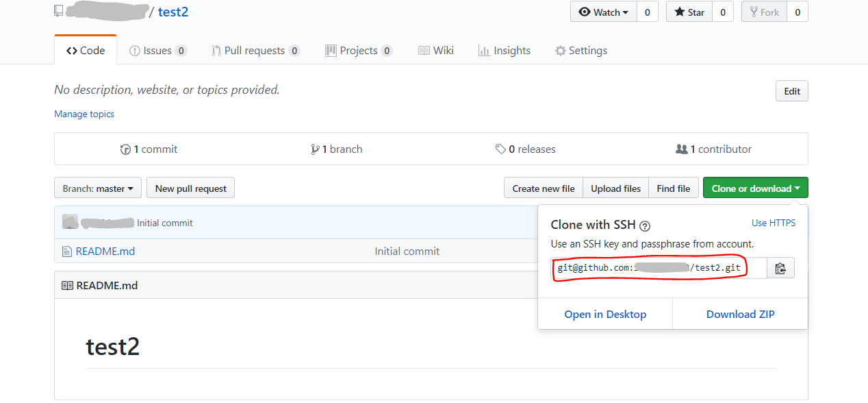Open the Pull requests tab
The width and height of the screenshot is (868, 403).
pyautogui.click(x=255, y=50)
